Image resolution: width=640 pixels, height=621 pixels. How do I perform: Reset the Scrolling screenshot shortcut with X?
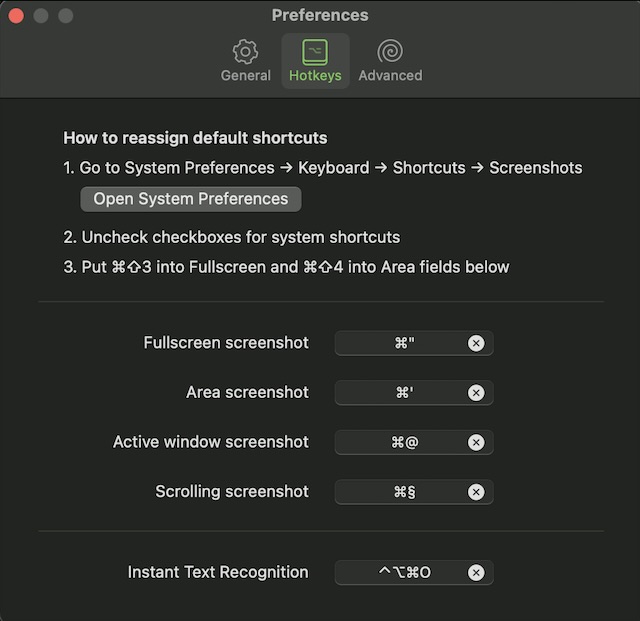click(x=476, y=492)
